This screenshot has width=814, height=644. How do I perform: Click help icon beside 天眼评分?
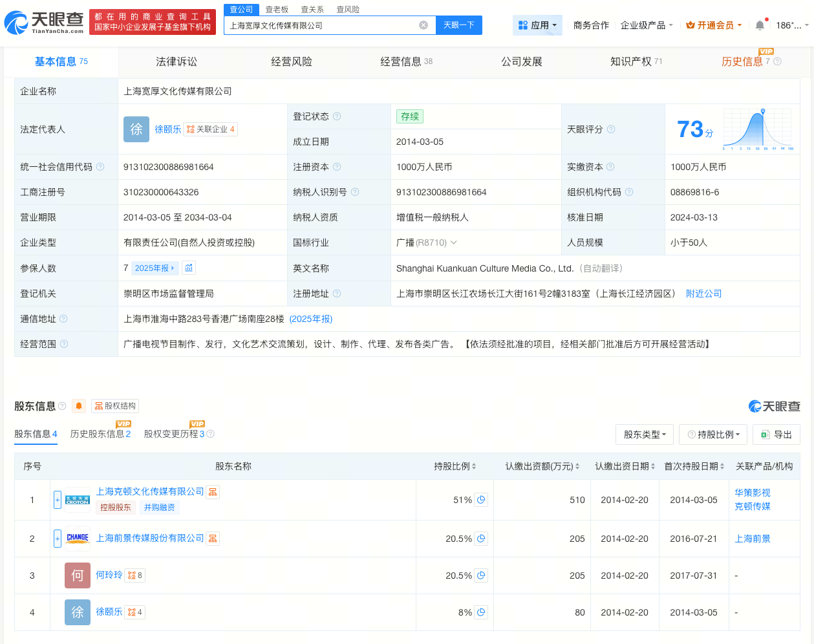click(x=611, y=129)
